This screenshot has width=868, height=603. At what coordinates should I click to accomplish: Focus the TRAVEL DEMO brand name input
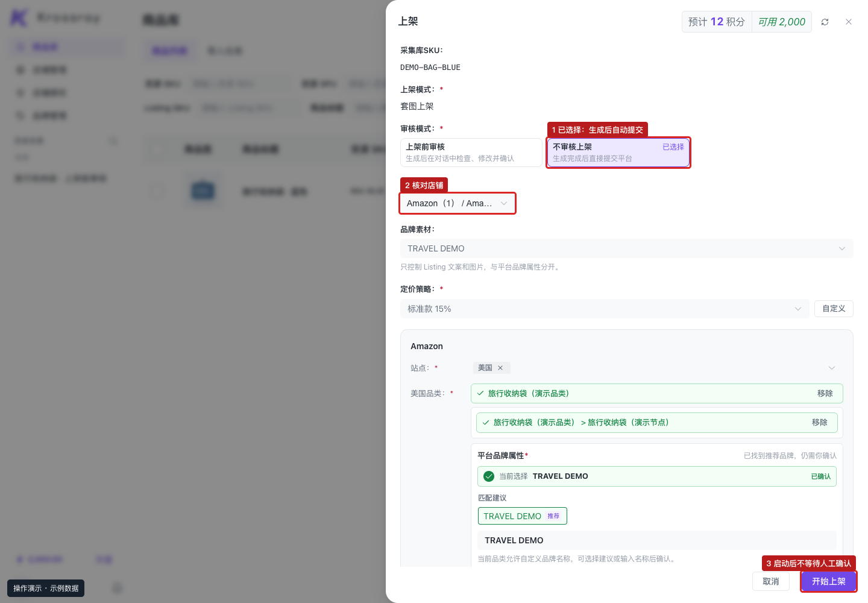point(657,540)
